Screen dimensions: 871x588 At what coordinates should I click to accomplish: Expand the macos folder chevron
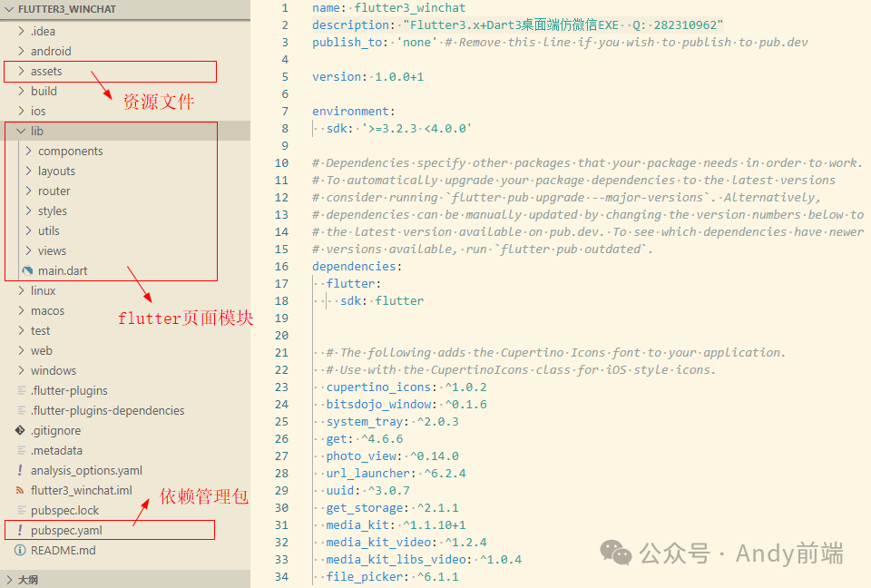point(21,310)
